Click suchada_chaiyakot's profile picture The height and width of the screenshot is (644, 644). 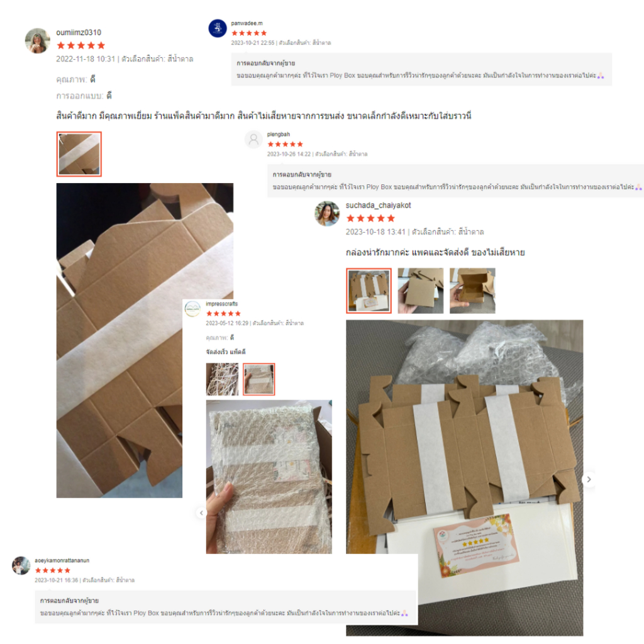(x=327, y=214)
